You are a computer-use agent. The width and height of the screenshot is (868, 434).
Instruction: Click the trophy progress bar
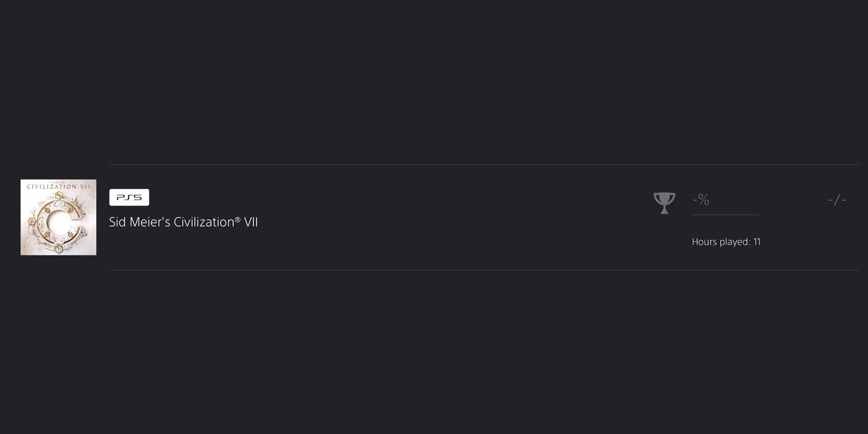725,215
